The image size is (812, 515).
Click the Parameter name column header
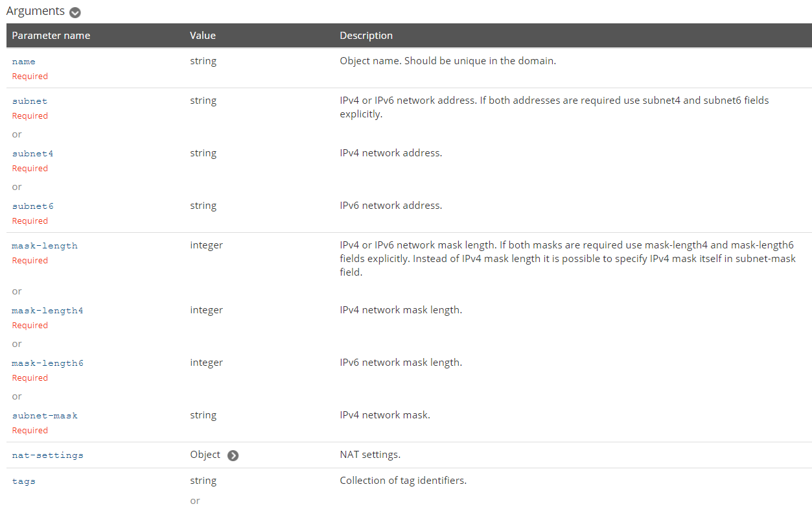51,36
